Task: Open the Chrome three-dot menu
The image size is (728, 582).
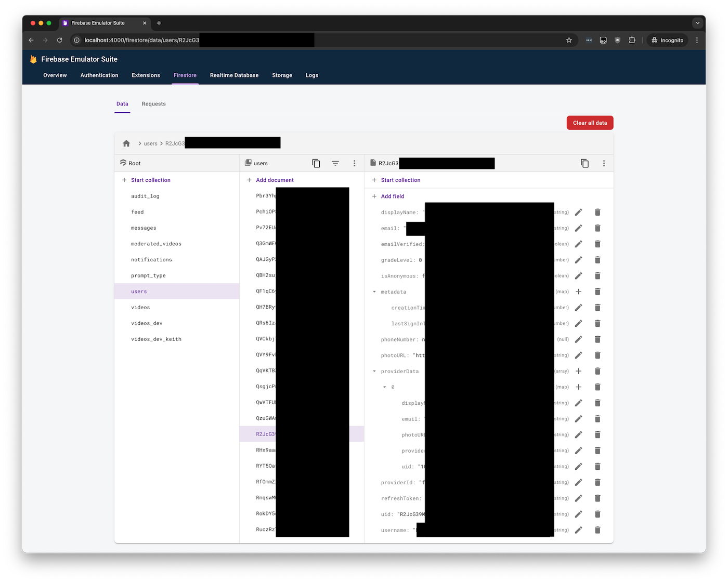Action: click(x=697, y=40)
